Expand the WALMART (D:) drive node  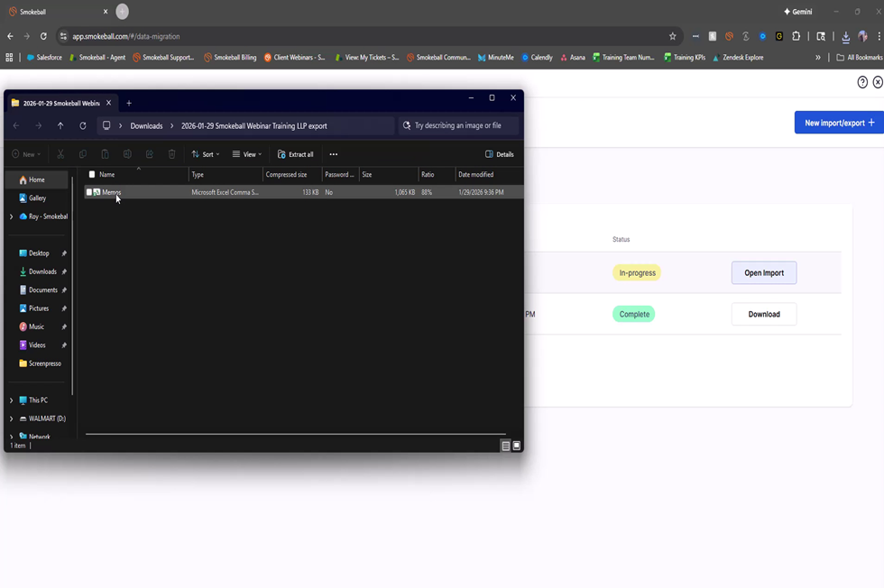[12, 418]
